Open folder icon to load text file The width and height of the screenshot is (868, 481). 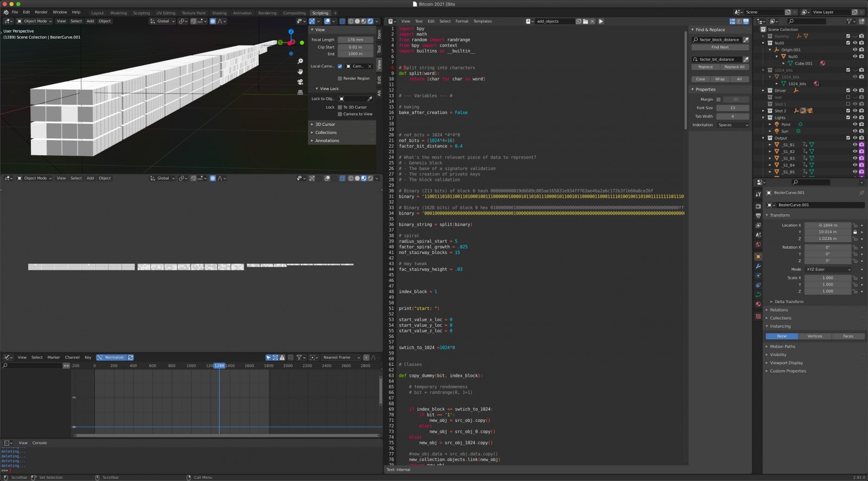[x=585, y=21]
